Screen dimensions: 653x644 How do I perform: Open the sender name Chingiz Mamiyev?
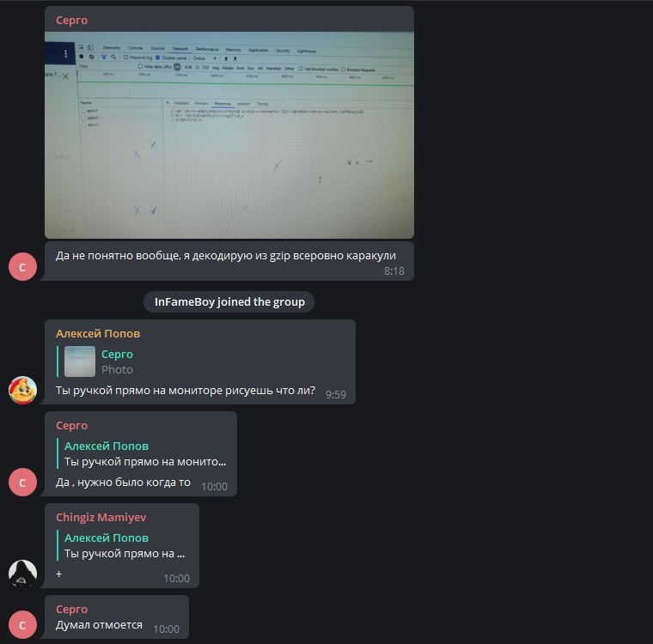pos(101,518)
